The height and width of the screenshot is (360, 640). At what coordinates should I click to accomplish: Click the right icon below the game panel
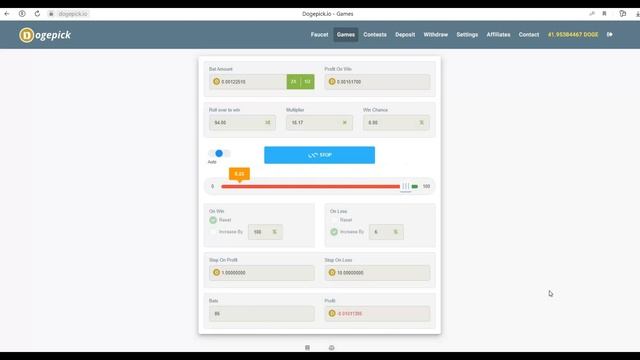tap(331, 347)
